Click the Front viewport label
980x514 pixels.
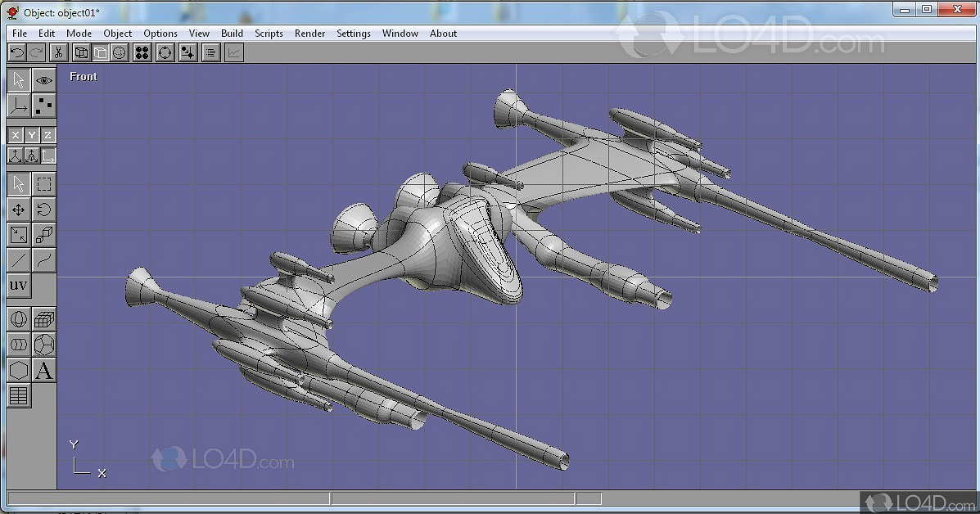pos(84,76)
